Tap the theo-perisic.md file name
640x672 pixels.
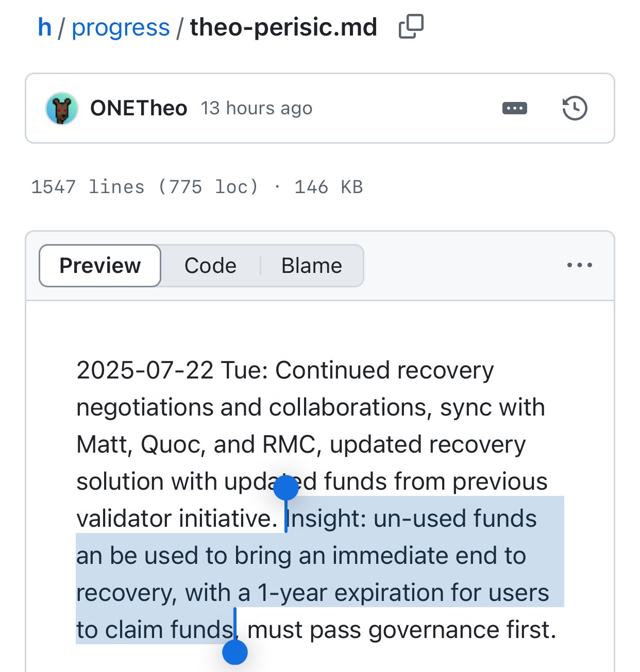(283, 27)
